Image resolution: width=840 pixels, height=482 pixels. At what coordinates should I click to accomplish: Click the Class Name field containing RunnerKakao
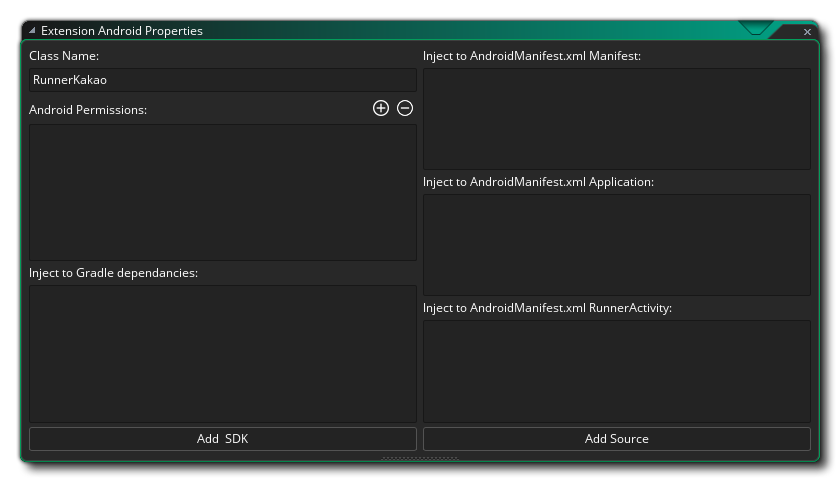tap(222, 80)
